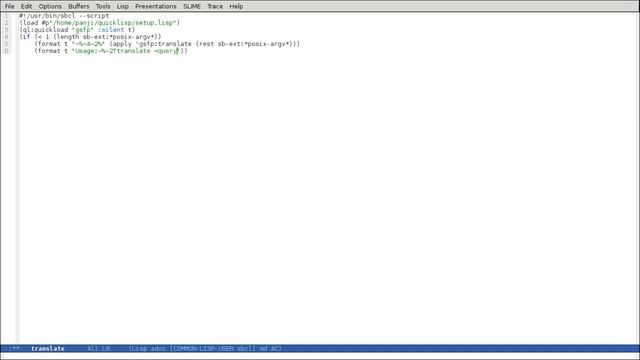Click the 'translate' buffer name in mode line
The width and height of the screenshot is (640, 360).
(48, 349)
